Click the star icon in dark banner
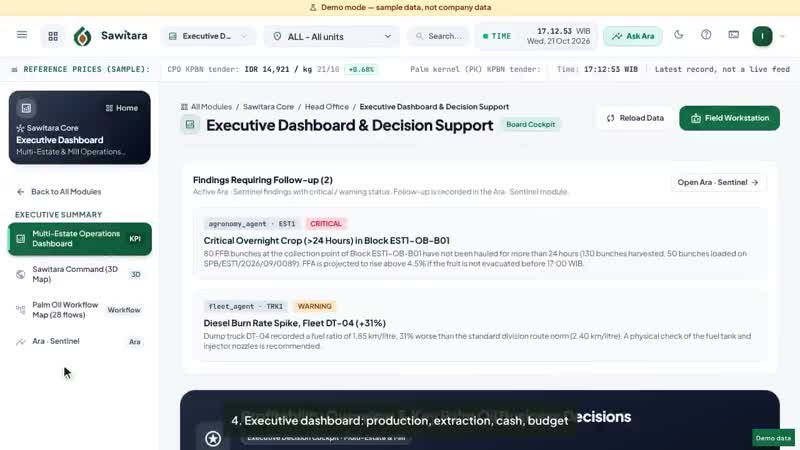Screen dimensions: 800x450 [x=213, y=438]
